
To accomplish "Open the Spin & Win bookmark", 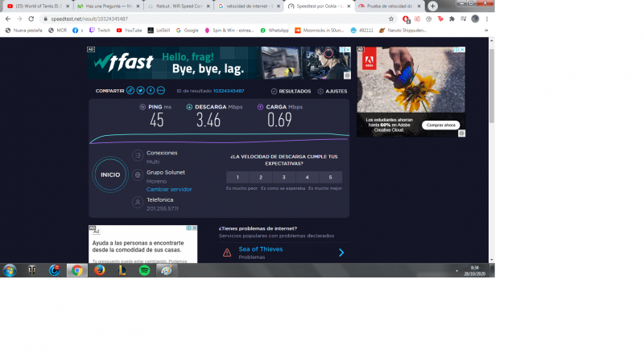I will [229, 31].
